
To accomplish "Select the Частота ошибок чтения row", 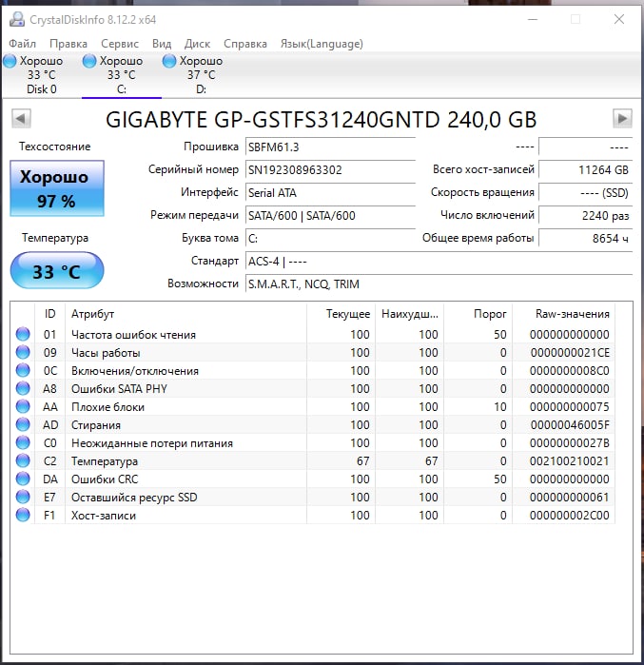I will point(313,334).
